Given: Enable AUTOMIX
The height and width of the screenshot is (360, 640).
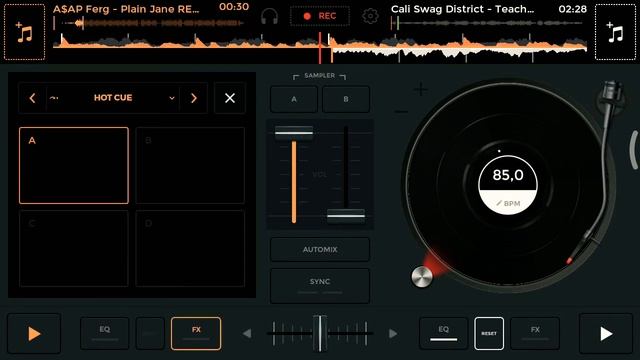Looking at the screenshot, I should point(320,249).
